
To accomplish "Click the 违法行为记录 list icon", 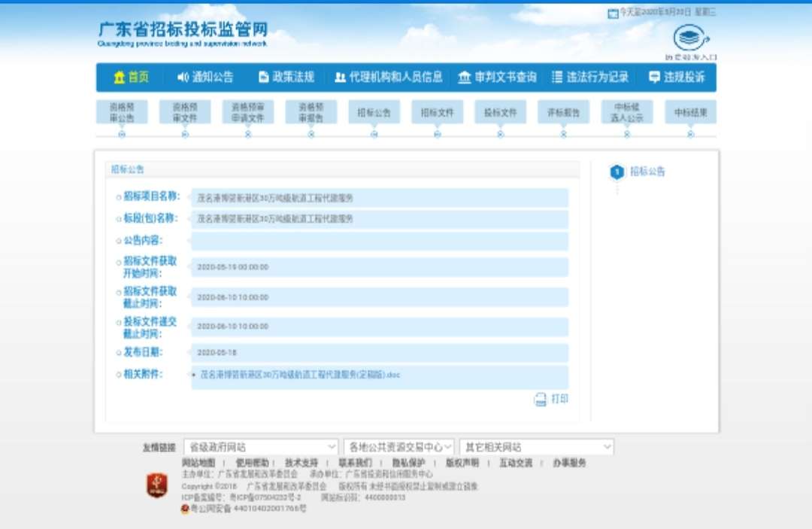I will pyautogui.click(x=557, y=78).
